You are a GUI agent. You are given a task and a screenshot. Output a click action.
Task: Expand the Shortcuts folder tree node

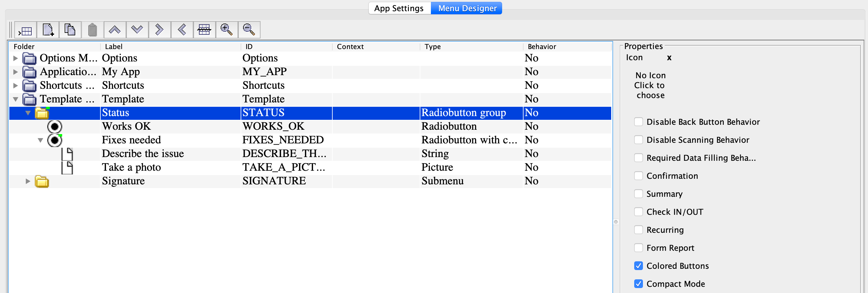coord(16,85)
